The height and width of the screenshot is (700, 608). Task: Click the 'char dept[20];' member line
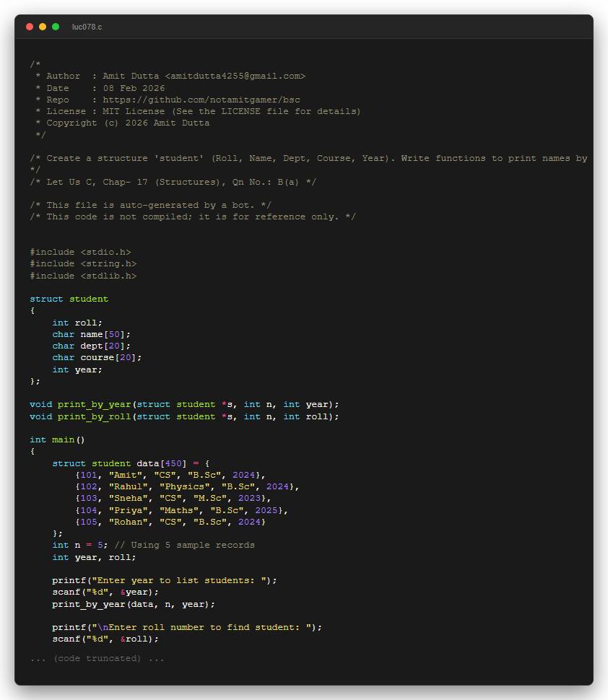click(92, 346)
